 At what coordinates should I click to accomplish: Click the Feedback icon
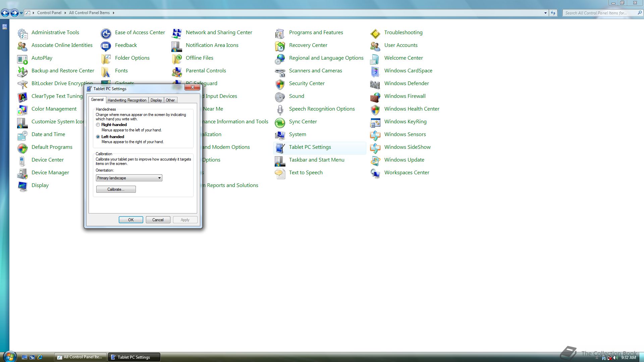tap(106, 46)
